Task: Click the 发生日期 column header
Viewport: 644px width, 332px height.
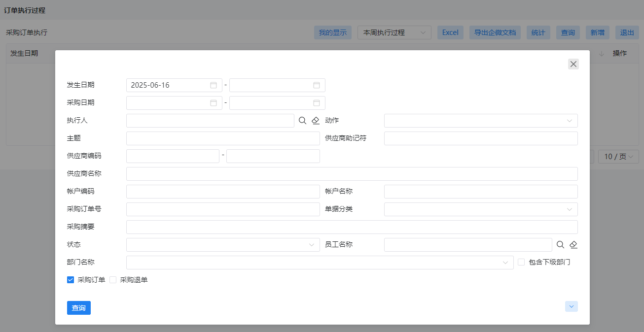Action: click(24, 53)
